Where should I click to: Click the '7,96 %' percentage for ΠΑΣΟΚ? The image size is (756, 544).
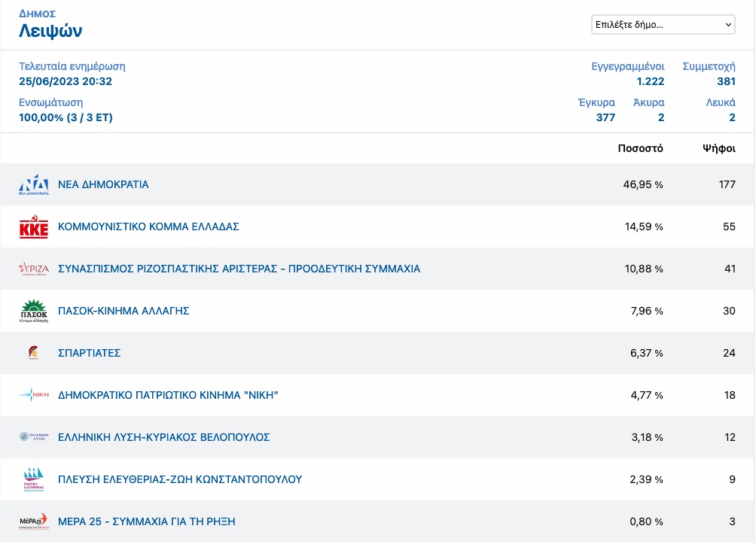[x=647, y=311]
